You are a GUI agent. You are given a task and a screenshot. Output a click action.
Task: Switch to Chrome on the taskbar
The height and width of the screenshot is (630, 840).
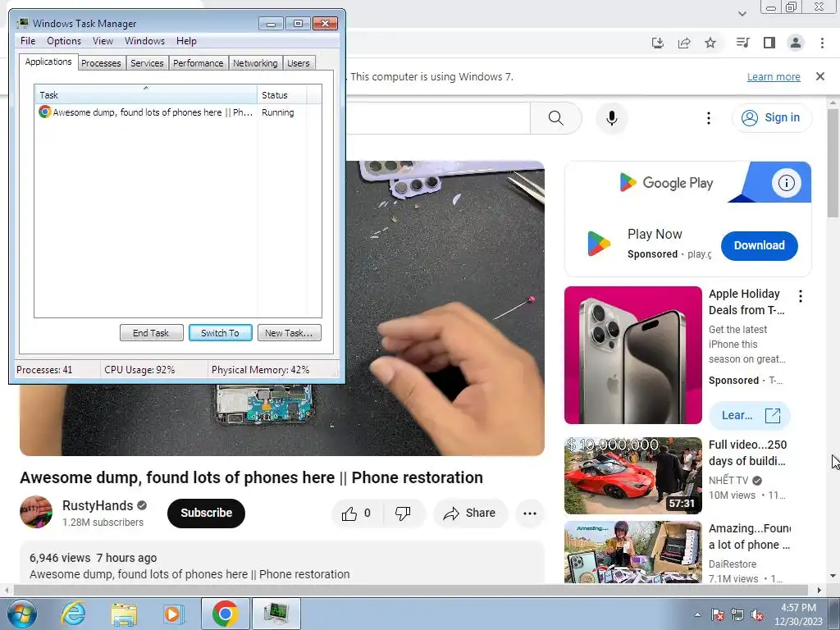[226, 614]
